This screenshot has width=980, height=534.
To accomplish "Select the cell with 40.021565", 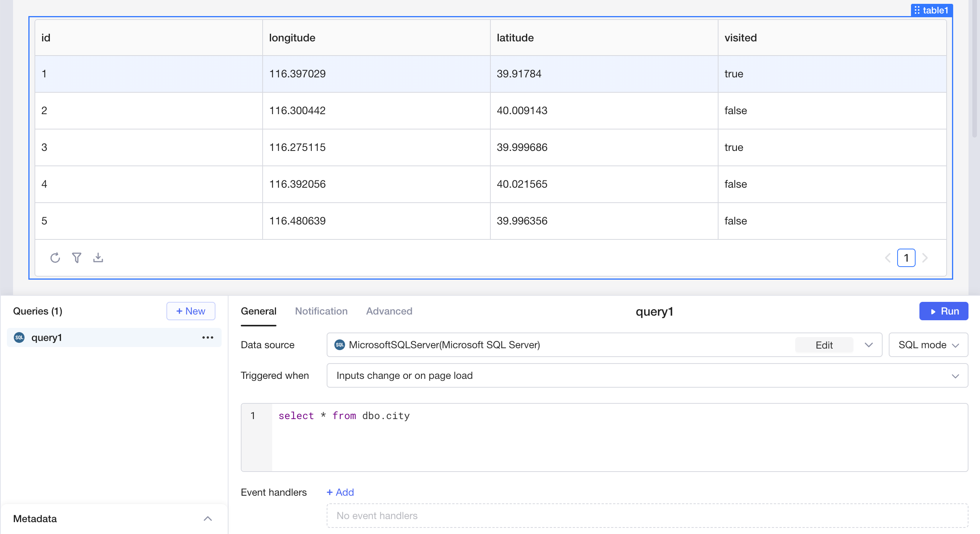I will [604, 184].
